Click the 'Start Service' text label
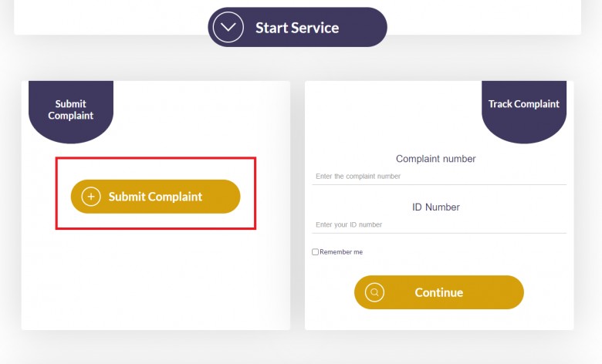This screenshot has width=602, height=364. pyautogui.click(x=297, y=28)
